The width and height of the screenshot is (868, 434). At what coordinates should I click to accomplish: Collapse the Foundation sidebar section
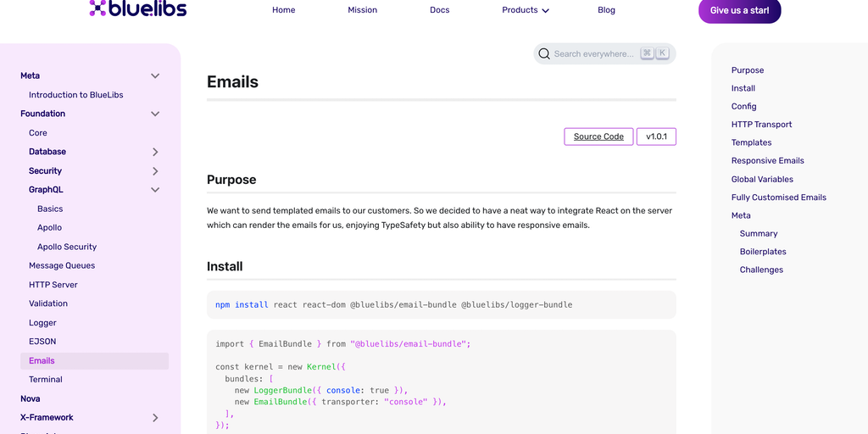pyautogui.click(x=155, y=114)
